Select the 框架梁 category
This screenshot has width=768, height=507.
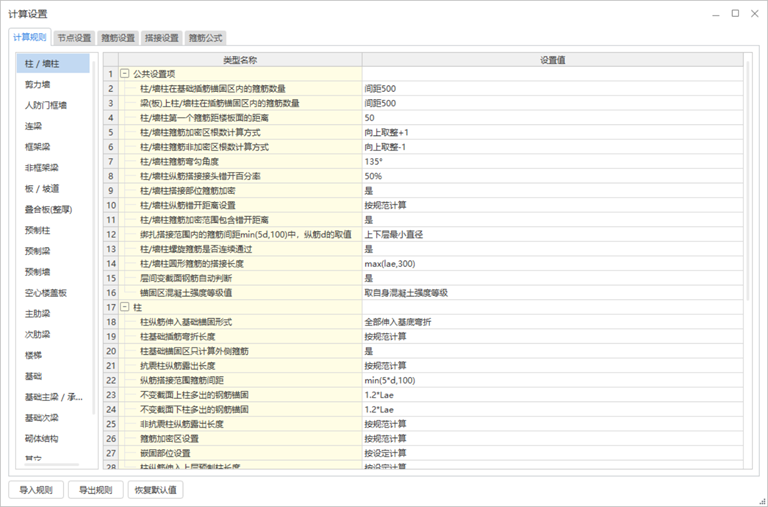tap(38, 147)
